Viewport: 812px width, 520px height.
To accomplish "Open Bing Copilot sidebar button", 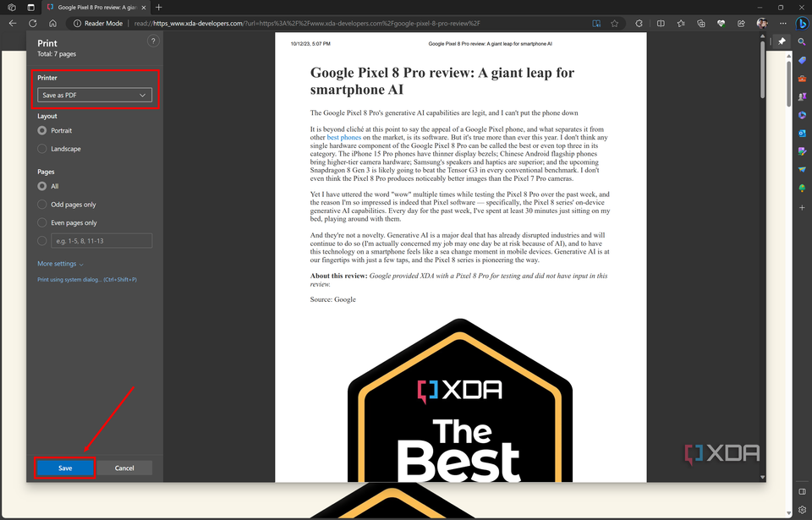I will (802, 24).
